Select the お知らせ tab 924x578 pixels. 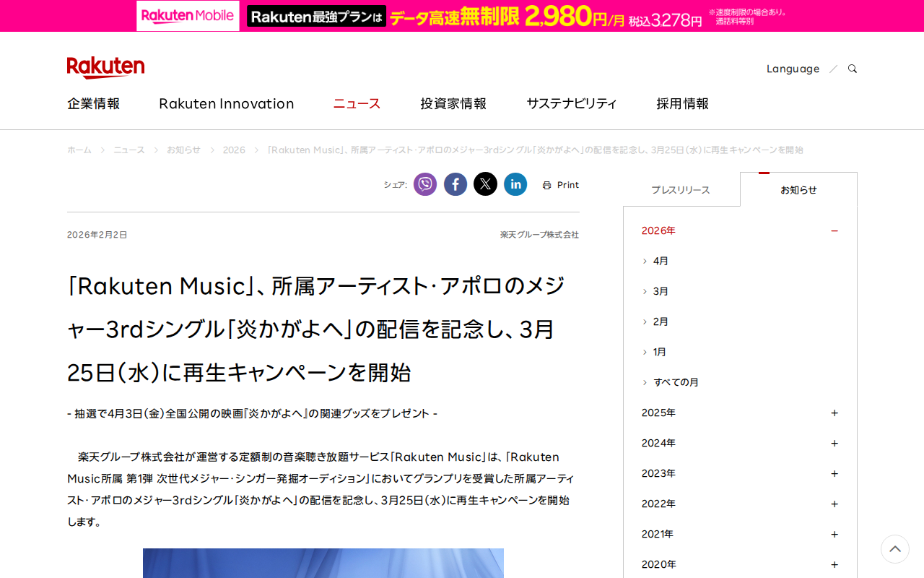point(798,189)
